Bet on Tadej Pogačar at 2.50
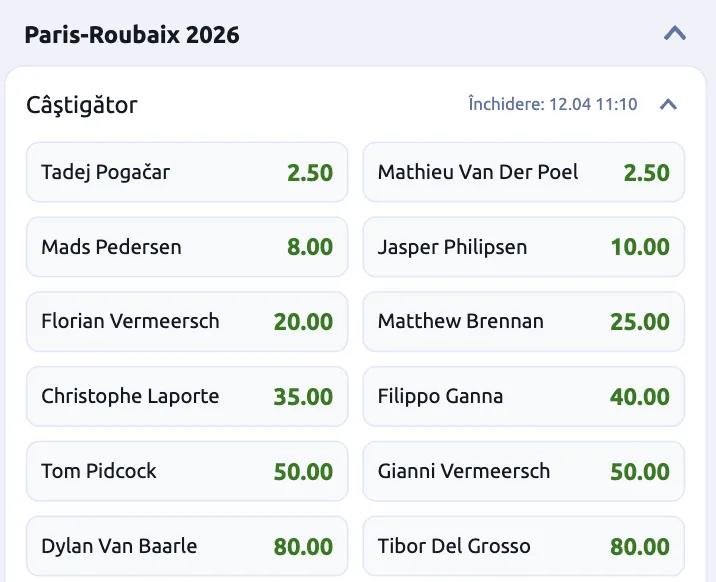The image size is (716, 582). pos(187,172)
